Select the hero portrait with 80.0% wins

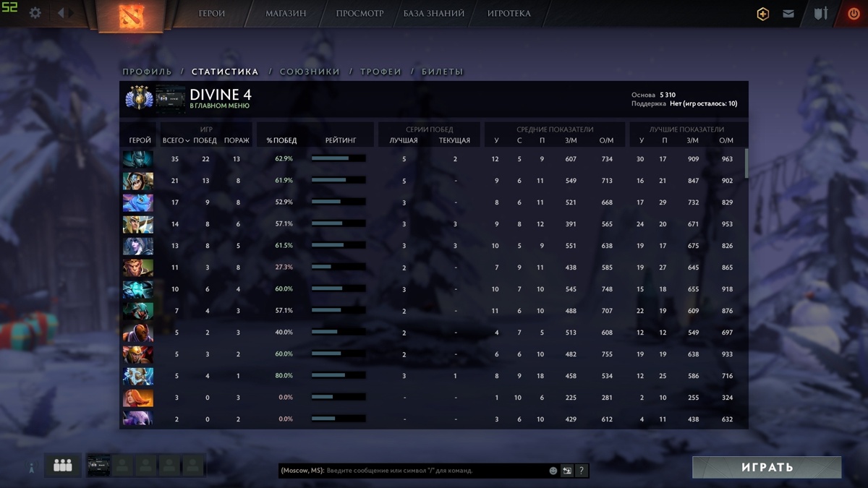click(x=137, y=376)
